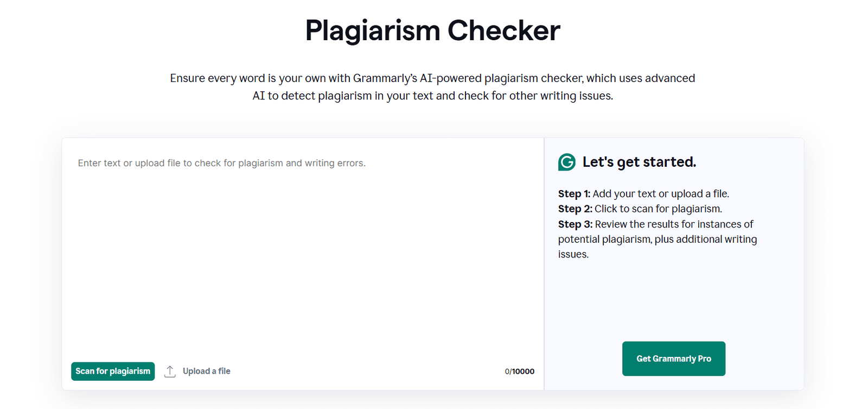The width and height of the screenshot is (868, 409).
Task: Select the Step 3 instruction text
Action: (656, 239)
